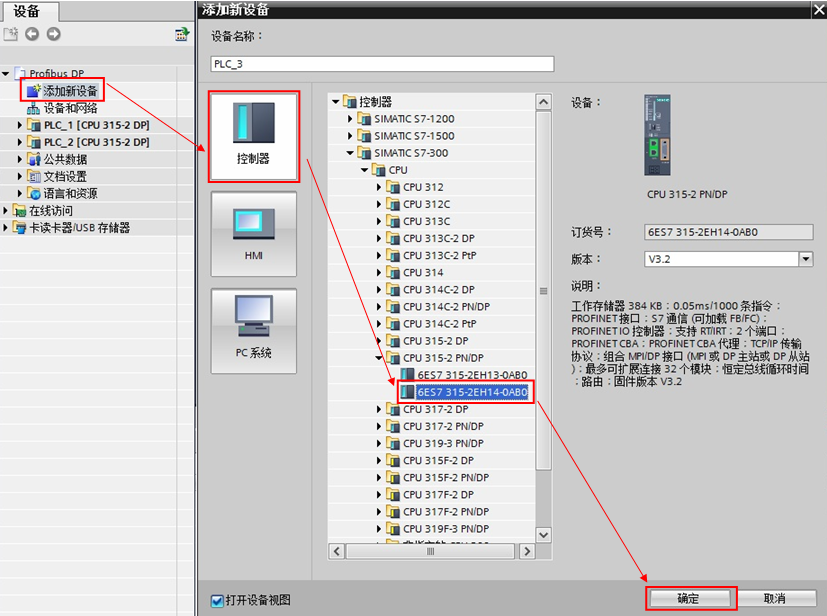
Task: Click the catalog scroll up arrow
Action: coord(544,102)
